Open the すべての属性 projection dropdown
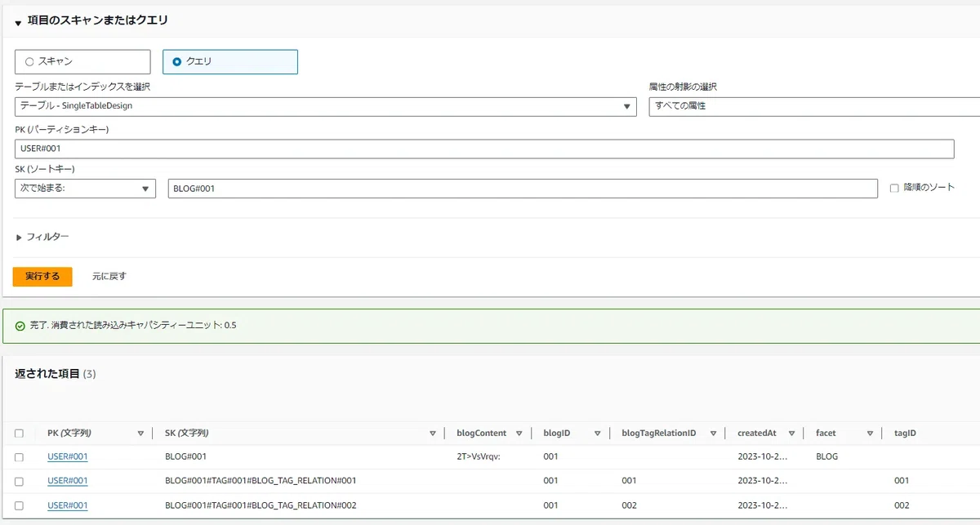Viewport: 980px width, 525px height. [814, 106]
